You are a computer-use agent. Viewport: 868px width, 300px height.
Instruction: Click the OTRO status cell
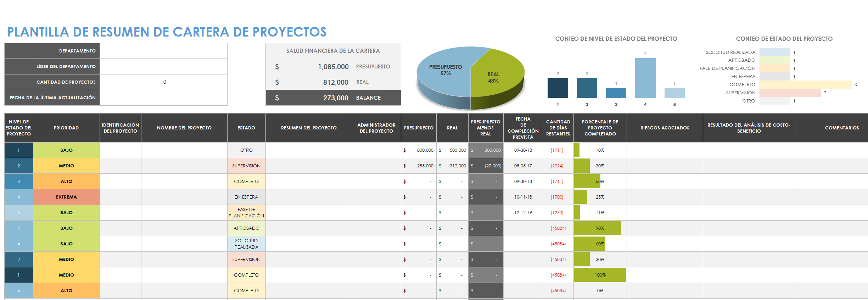246,150
